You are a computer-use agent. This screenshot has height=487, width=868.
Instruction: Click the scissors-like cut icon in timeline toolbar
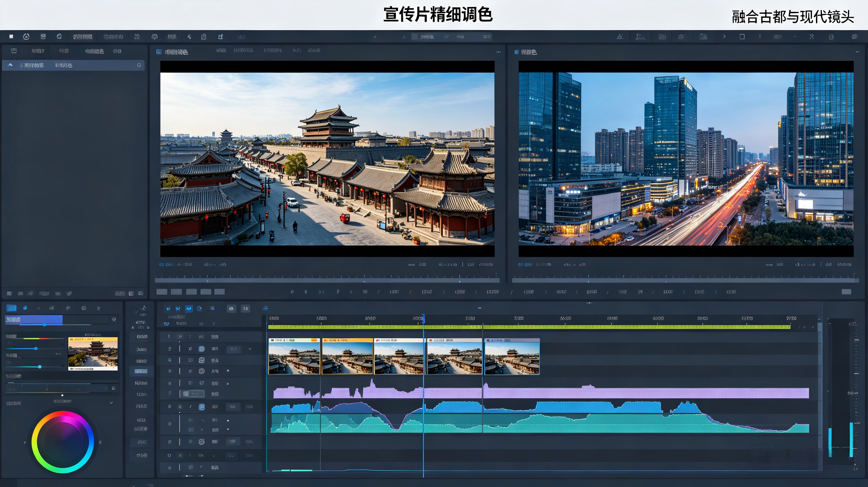click(178, 309)
